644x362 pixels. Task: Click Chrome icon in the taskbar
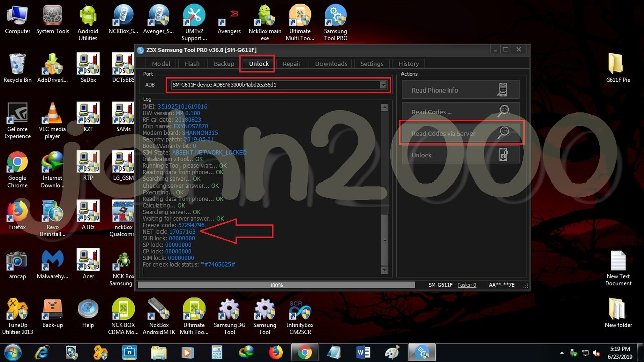point(304,353)
